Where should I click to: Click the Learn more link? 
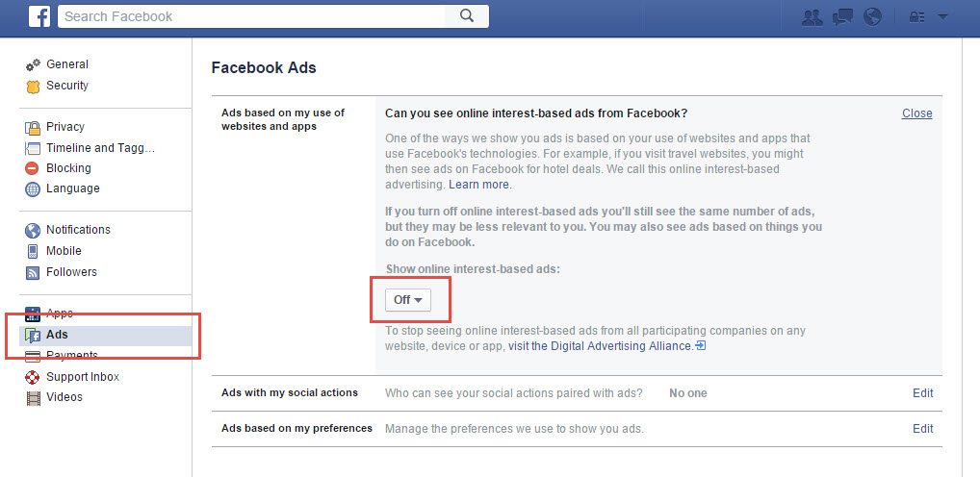[x=479, y=185]
